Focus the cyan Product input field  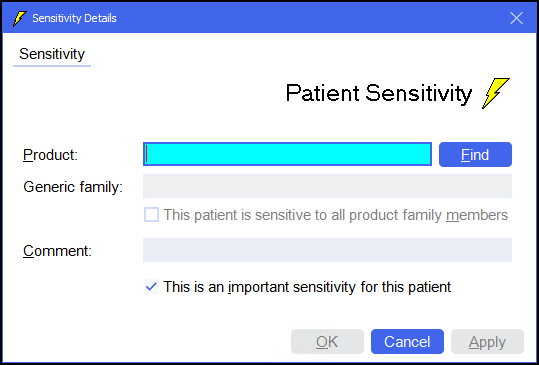[x=287, y=154]
